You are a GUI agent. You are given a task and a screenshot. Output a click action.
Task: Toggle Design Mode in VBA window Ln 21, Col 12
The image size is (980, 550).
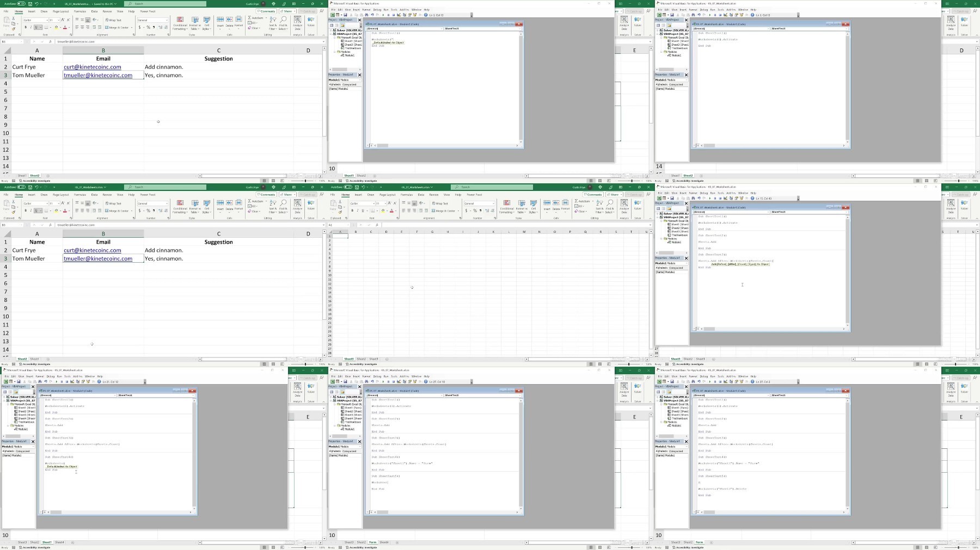(72, 382)
